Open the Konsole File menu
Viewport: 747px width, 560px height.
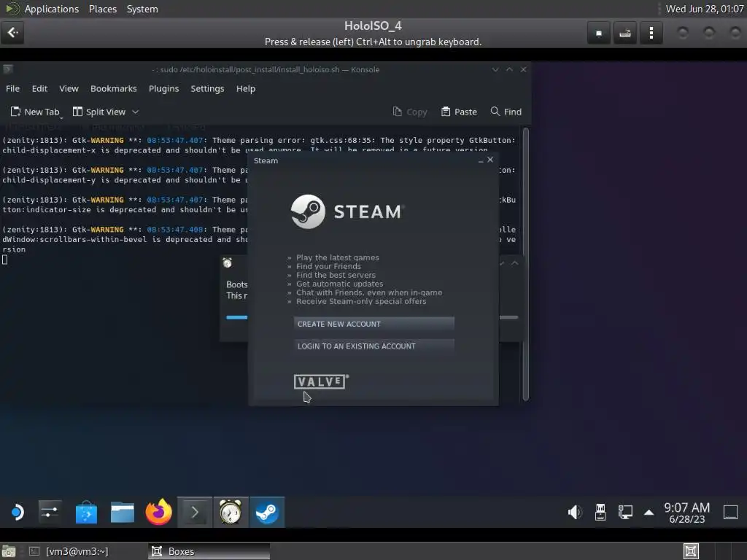(x=13, y=88)
